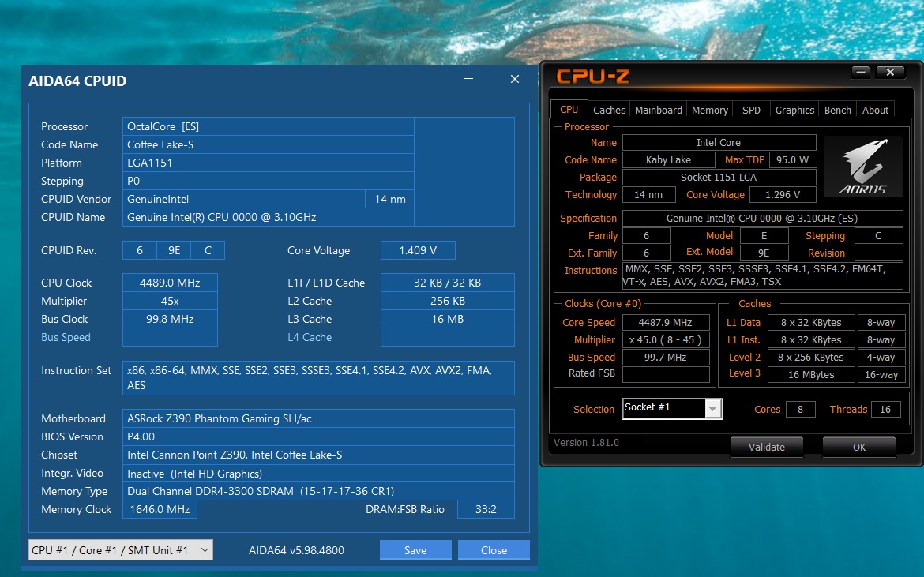
Task: Click the CPU-Z Instructions list text
Action: coord(762,275)
